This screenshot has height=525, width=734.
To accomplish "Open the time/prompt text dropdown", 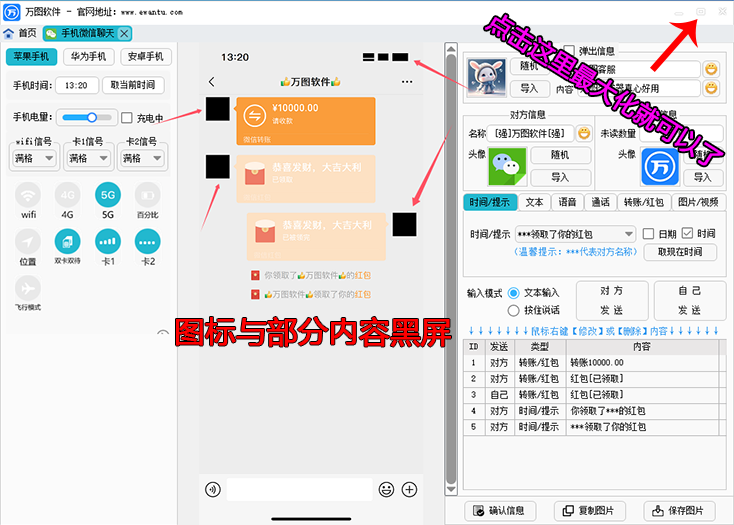I will [x=574, y=234].
